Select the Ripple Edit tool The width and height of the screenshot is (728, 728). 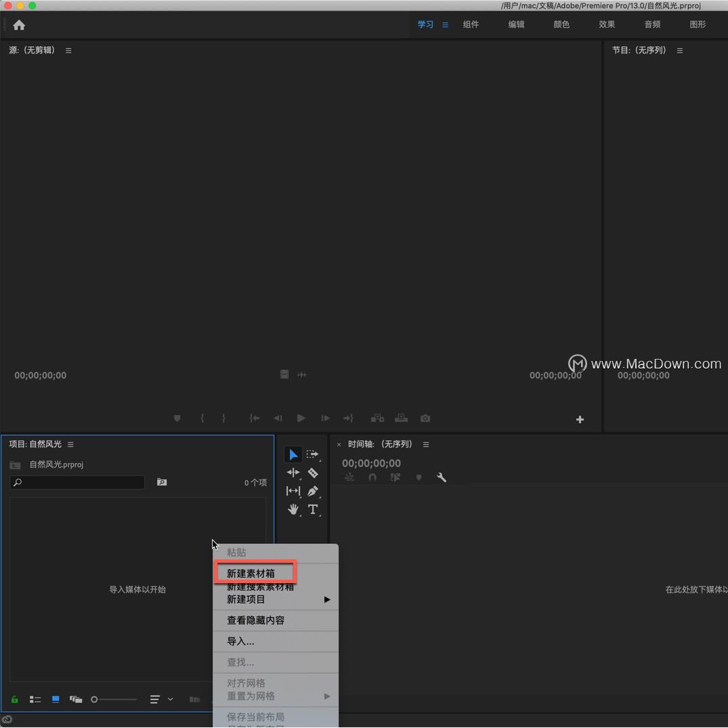coord(293,473)
